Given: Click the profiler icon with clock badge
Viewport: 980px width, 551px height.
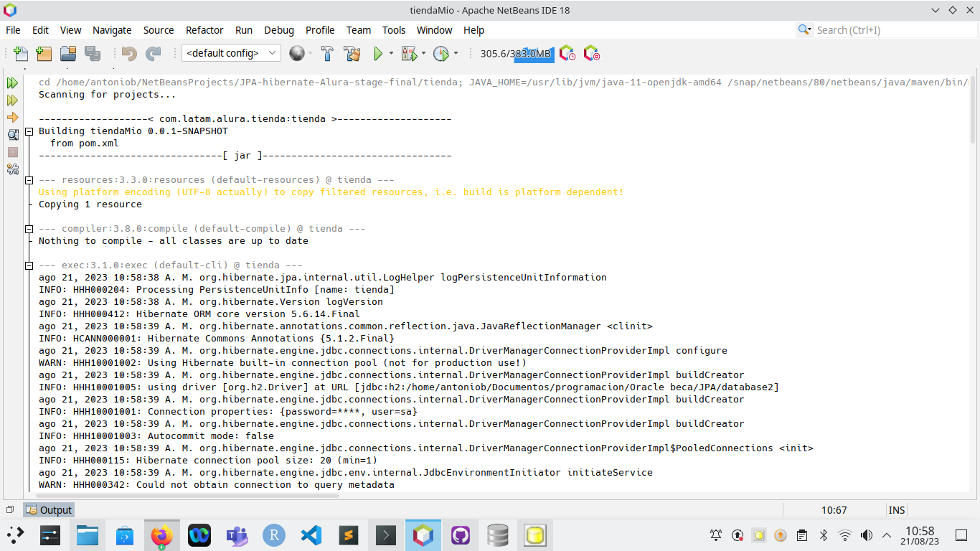Looking at the screenshot, I should (x=567, y=53).
